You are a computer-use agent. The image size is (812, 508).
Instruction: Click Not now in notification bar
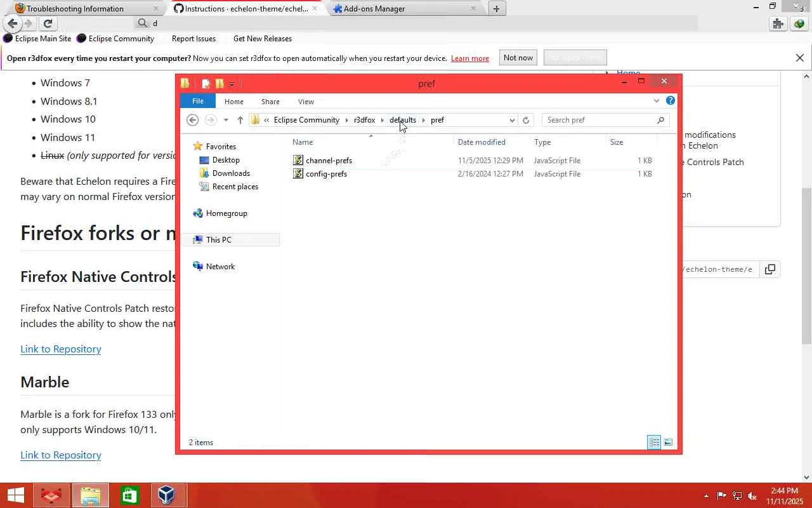(x=518, y=58)
